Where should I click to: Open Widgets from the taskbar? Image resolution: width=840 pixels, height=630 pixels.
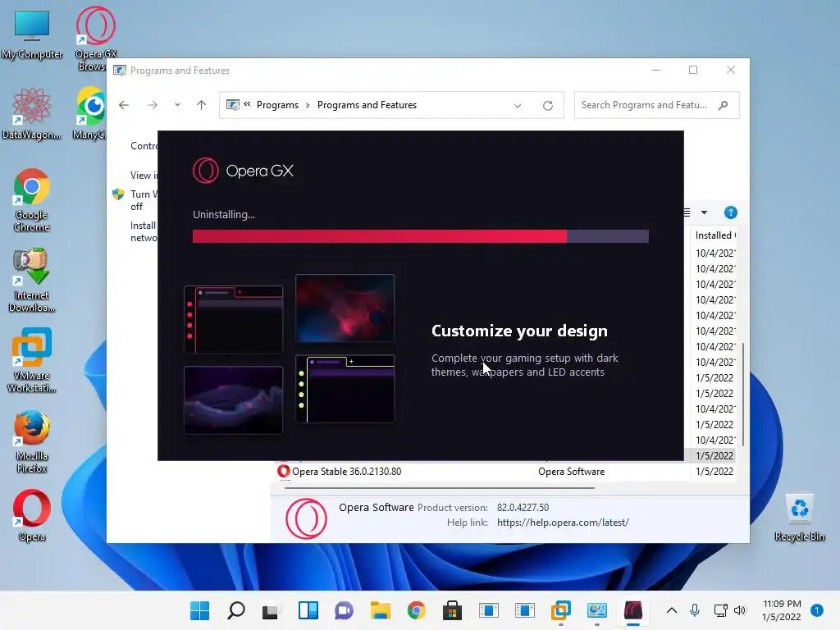tap(308, 610)
